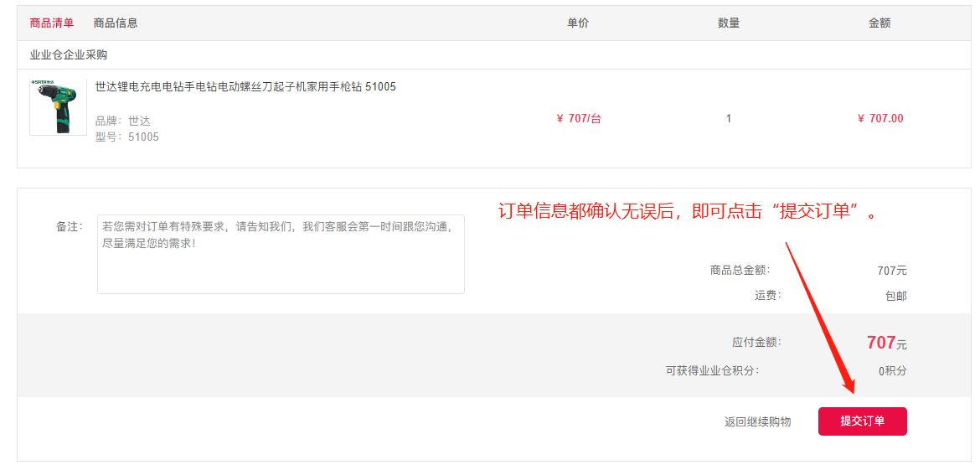Select the 商品清单 tab

[52, 23]
